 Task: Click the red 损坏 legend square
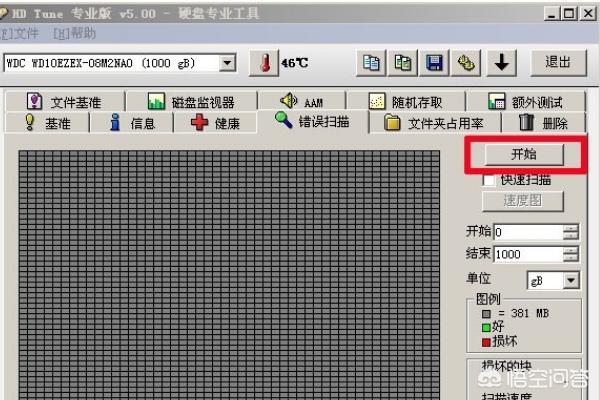pyautogui.click(x=486, y=342)
